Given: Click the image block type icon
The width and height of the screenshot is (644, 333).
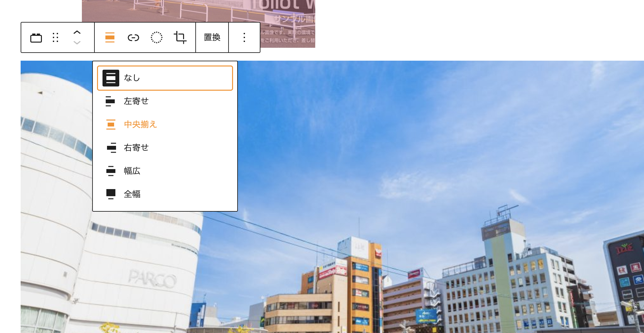Looking at the screenshot, I should pyautogui.click(x=36, y=38).
